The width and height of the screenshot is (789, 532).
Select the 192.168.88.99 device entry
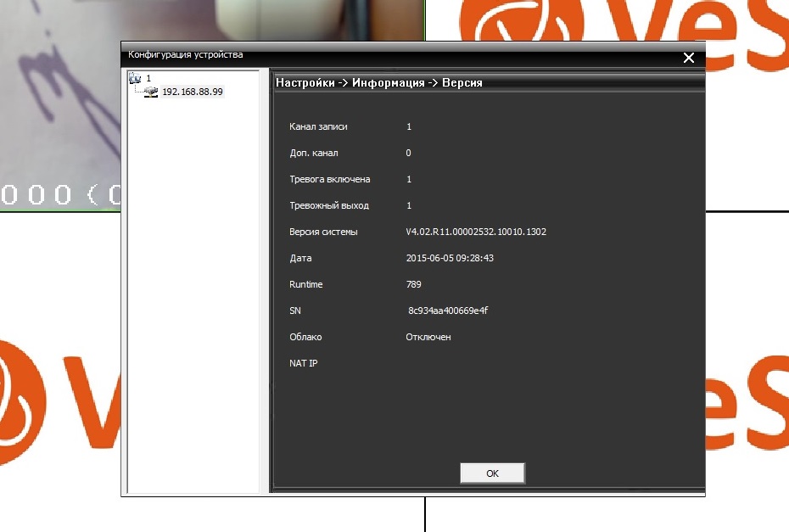[x=193, y=92]
